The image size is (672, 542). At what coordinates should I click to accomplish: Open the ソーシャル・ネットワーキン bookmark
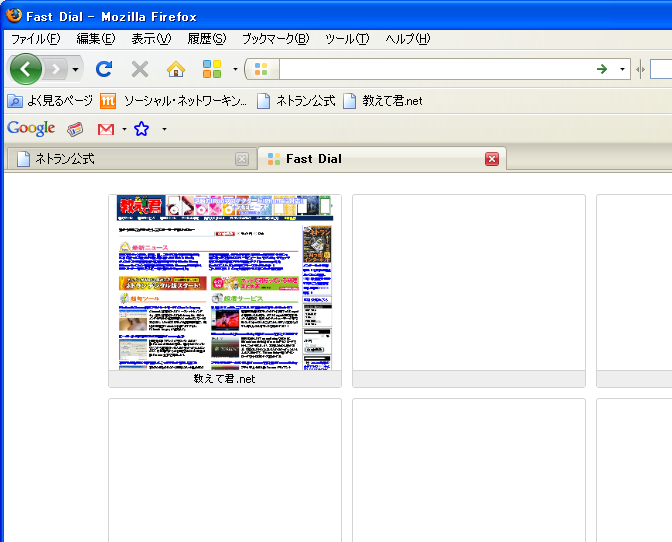pos(174,101)
